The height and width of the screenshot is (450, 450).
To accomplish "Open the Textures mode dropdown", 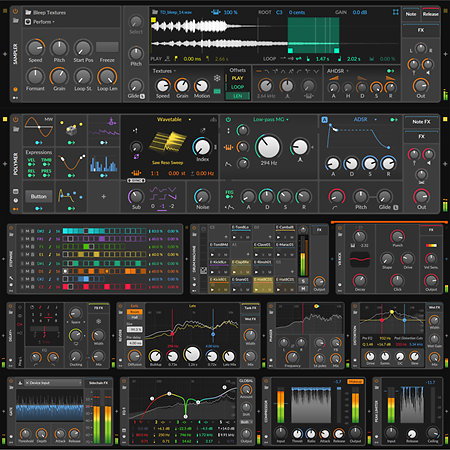I will [x=164, y=71].
